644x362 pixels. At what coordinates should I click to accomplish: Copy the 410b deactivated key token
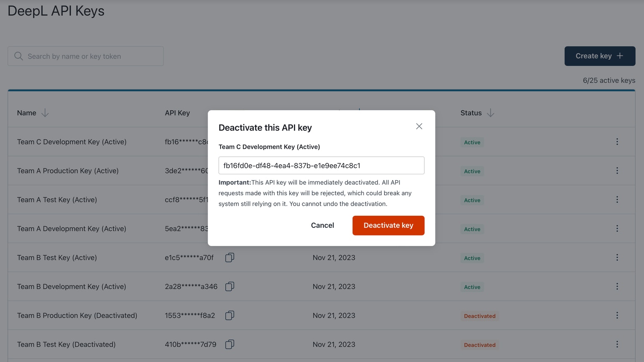pos(230,344)
